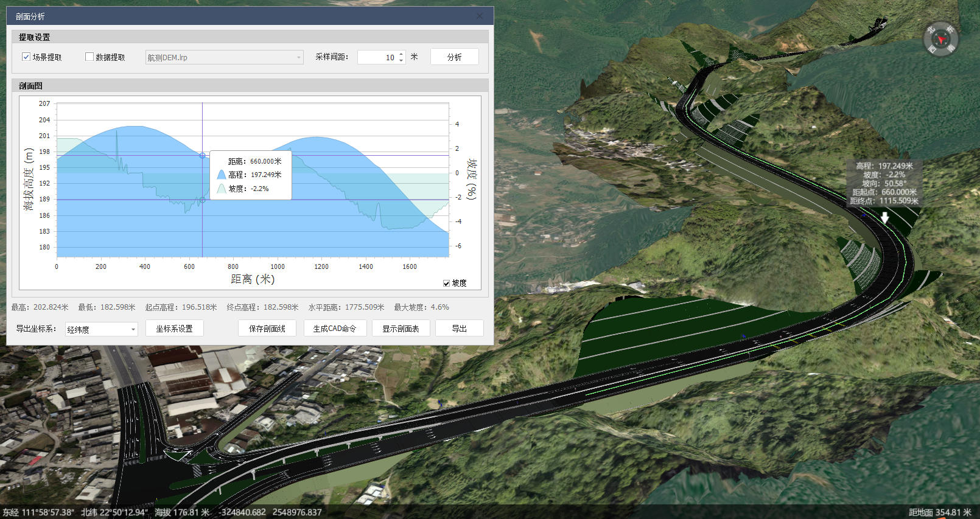Image resolution: width=980 pixels, height=519 pixels.
Task: Click the 北纬 22°50'12.94" status bar value
Action: [x=114, y=512]
